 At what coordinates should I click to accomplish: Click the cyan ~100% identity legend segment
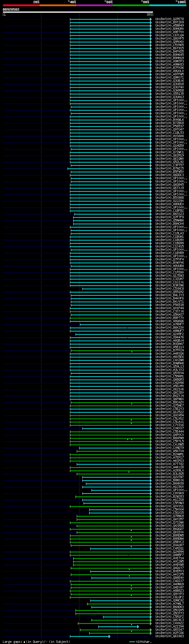(x=168, y=5)
